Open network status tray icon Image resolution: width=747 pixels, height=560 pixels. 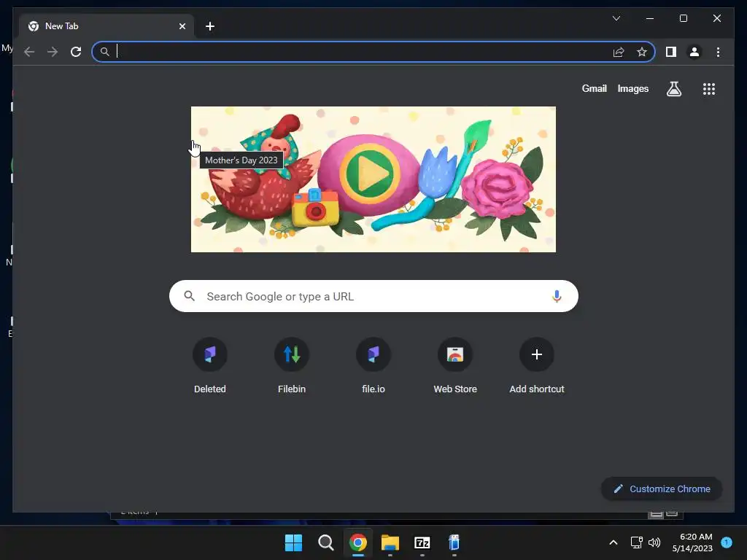point(636,542)
